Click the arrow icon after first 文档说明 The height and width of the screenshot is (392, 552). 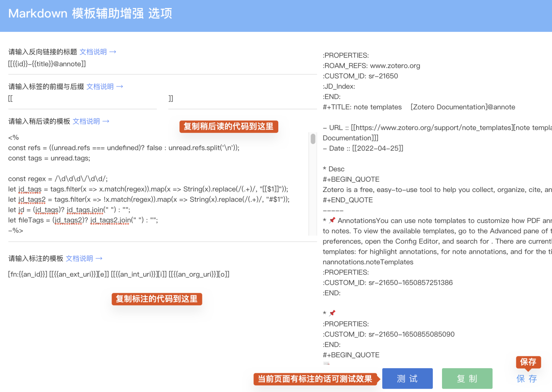click(x=112, y=51)
